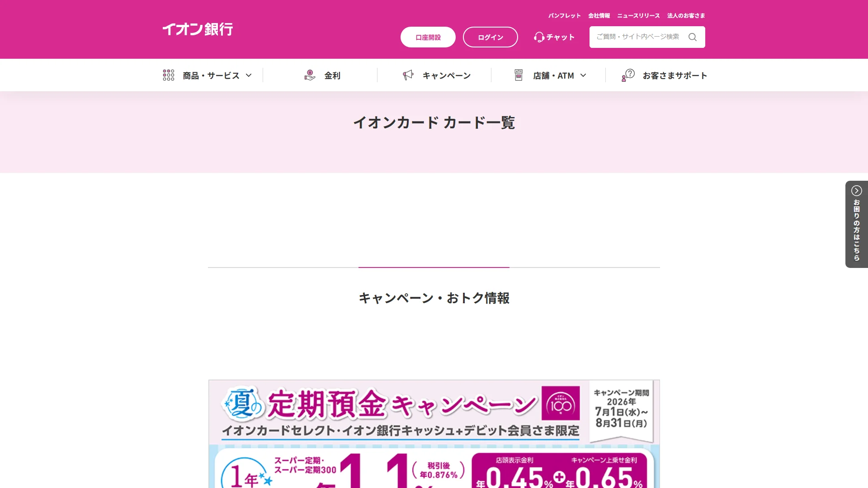Click the イオンカード カード一覧 heading
This screenshot has height=488, width=868.
[434, 122]
